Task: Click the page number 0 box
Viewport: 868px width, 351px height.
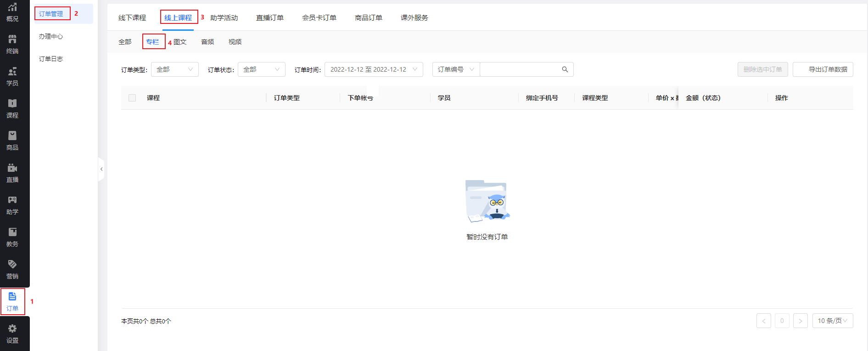Action: pyautogui.click(x=782, y=321)
